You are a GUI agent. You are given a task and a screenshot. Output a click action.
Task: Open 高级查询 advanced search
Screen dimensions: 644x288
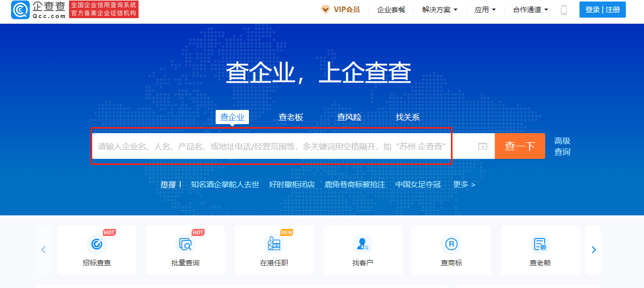tap(562, 146)
